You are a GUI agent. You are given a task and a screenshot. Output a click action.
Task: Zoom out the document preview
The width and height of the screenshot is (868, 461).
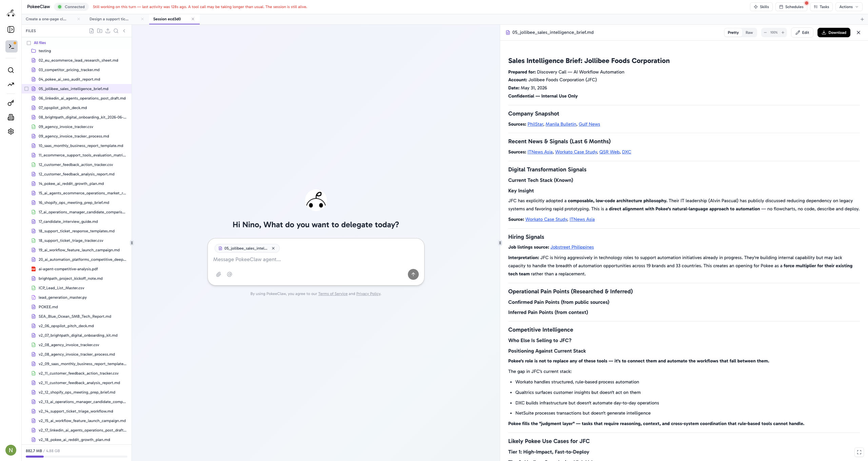tap(765, 33)
